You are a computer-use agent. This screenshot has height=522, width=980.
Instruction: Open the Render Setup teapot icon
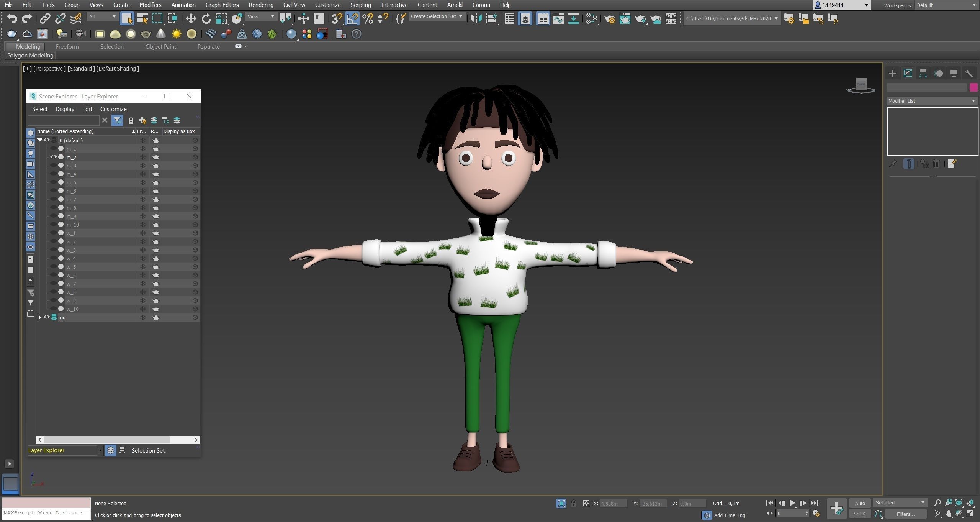(610, 18)
